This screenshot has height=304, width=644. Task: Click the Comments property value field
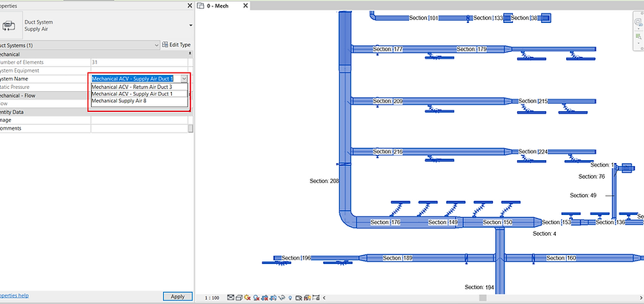139,128
